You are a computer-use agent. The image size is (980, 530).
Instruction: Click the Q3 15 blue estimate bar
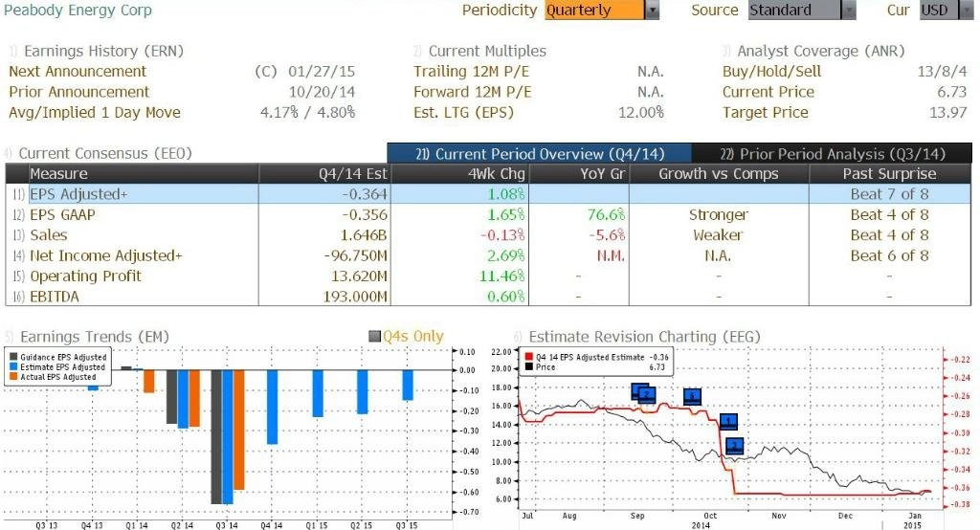point(408,385)
